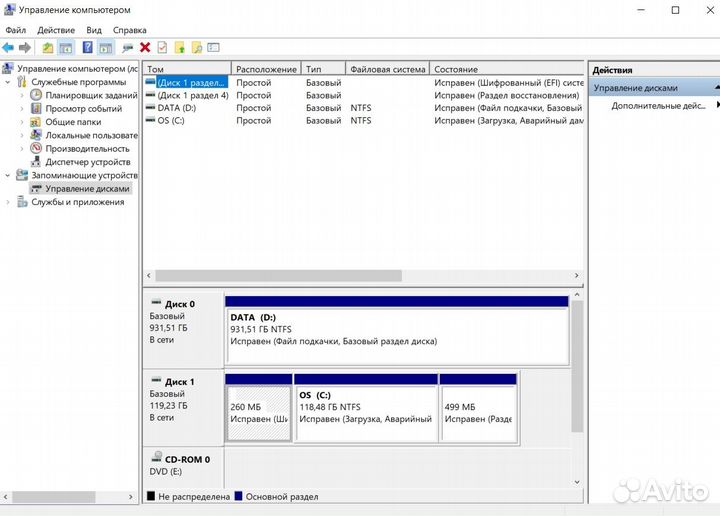Open the Вид menu

click(94, 30)
